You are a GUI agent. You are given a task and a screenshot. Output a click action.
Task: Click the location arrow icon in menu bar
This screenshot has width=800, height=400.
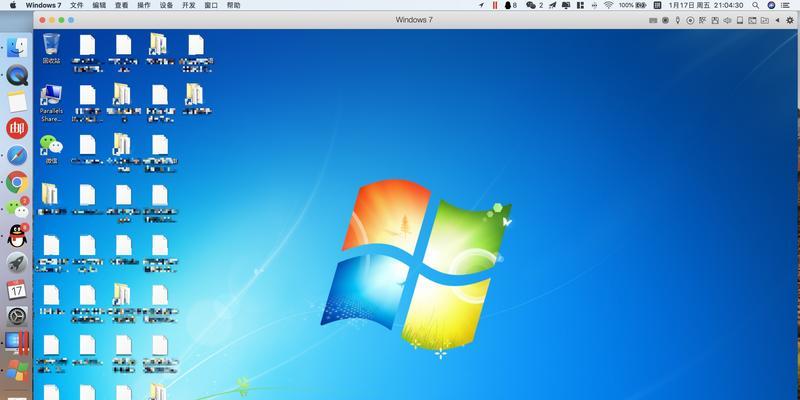tap(481, 5)
